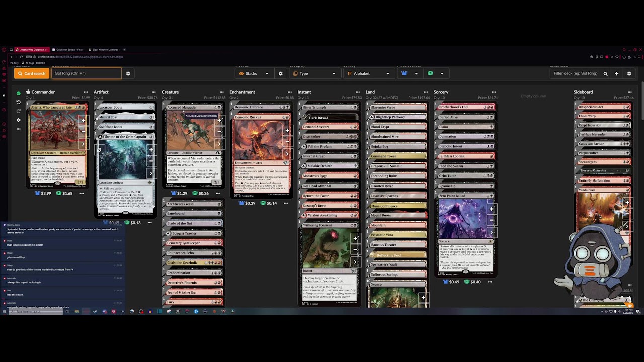Select the Swiftfoot Boots card
Image resolution: width=644 pixels, height=362 pixels.
coord(125,127)
